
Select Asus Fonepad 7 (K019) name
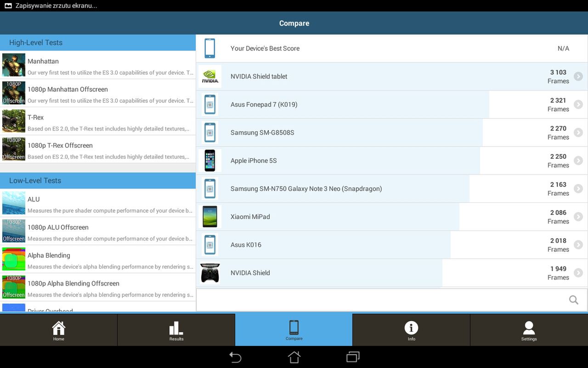(264, 104)
